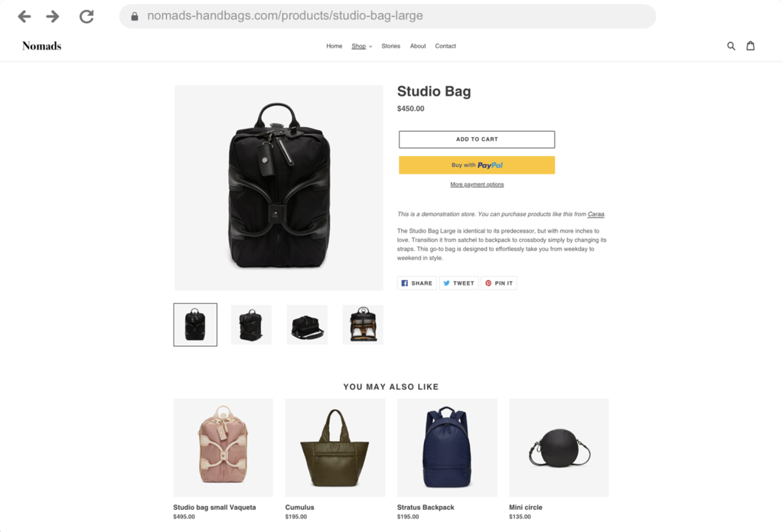Open the search magnifier icon
This screenshot has width=783, height=532.
pos(730,46)
